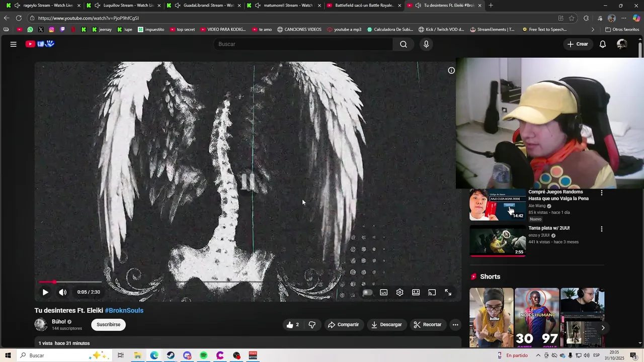644x362 pixels.
Task: Switch to rageylo Stream tab
Action: point(44,6)
